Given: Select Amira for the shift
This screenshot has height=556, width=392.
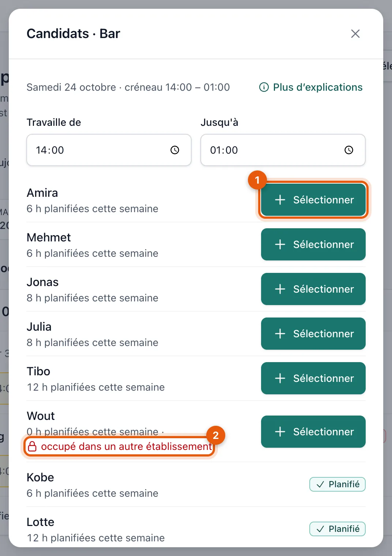Looking at the screenshot, I should (313, 200).
